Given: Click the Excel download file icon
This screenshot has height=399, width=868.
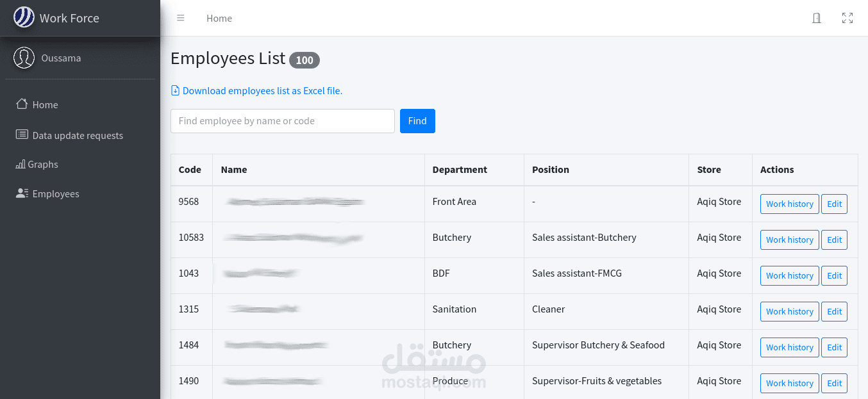Looking at the screenshot, I should tap(175, 90).
